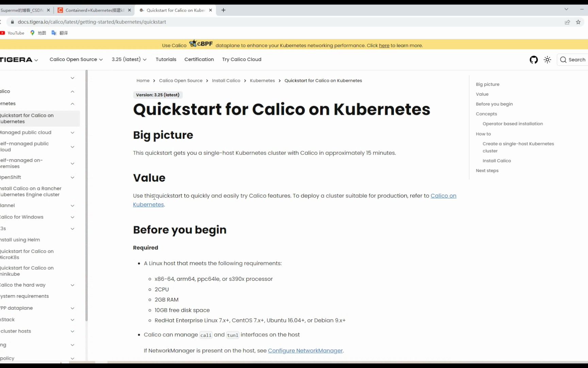Go to Install Calico breadcrumb
Screen dimensions: 588x368
[226, 81]
